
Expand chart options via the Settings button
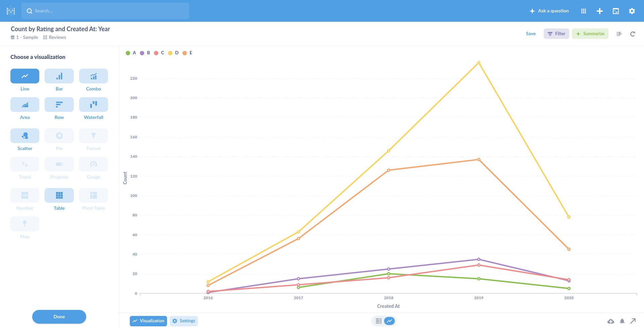click(x=183, y=321)
